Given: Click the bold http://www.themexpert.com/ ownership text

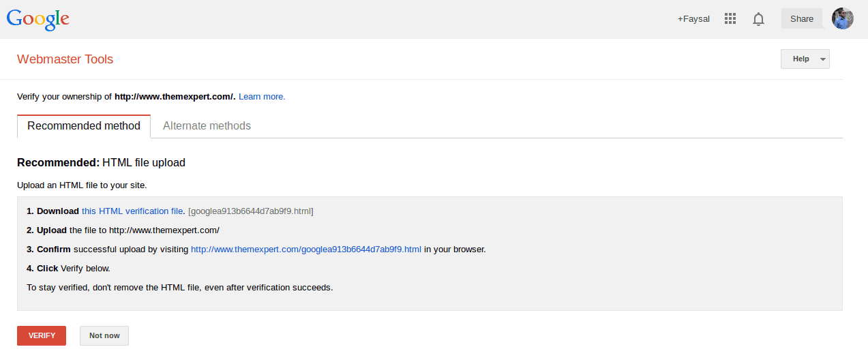Looking at the screenshot, I should [175, 97].
